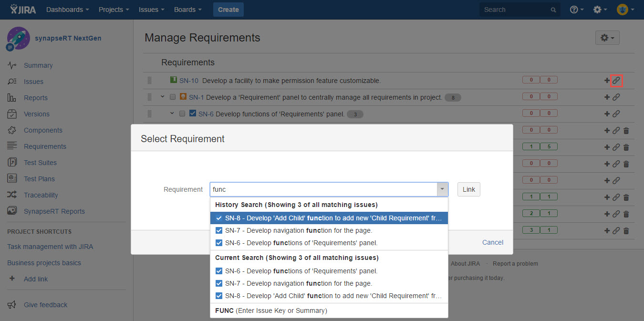Open the Dashboards menu
644x321 pixels.
(x=68, y=10)
